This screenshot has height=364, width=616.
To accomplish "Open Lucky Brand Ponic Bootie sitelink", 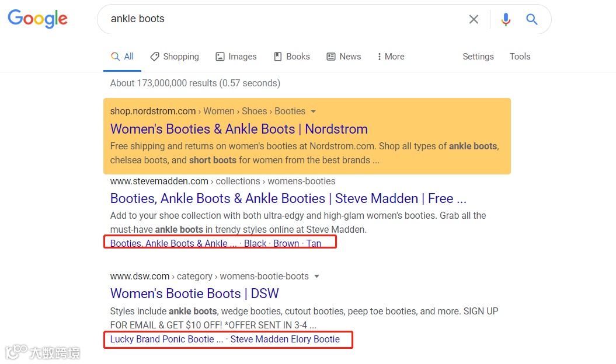I will tap(166, 339).
